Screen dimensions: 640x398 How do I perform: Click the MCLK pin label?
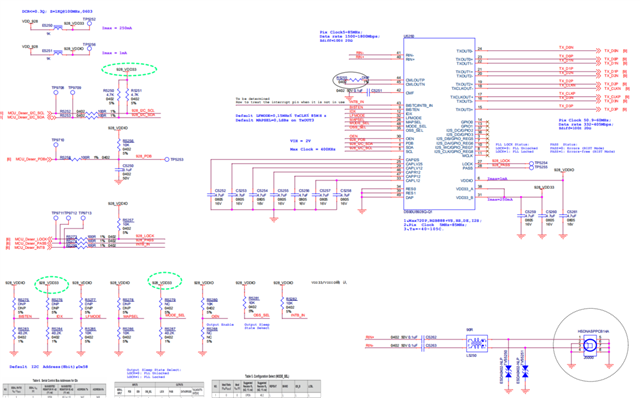468,156
